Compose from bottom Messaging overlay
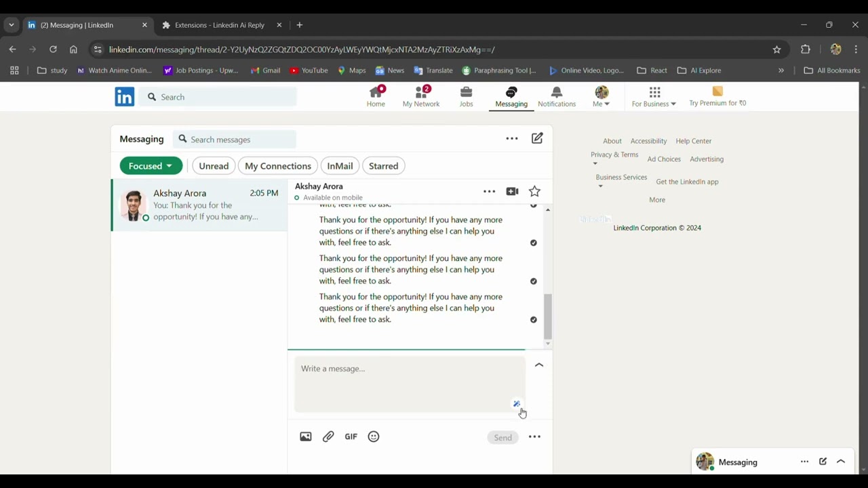This screenshot has width=868, height=488. coord(823,462)
